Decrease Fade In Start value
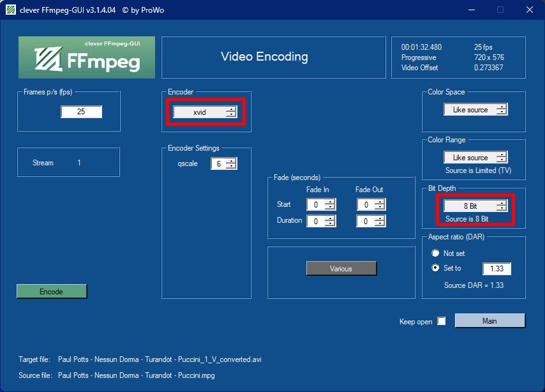Screen dimensions: 545x392 coord(330,207)
